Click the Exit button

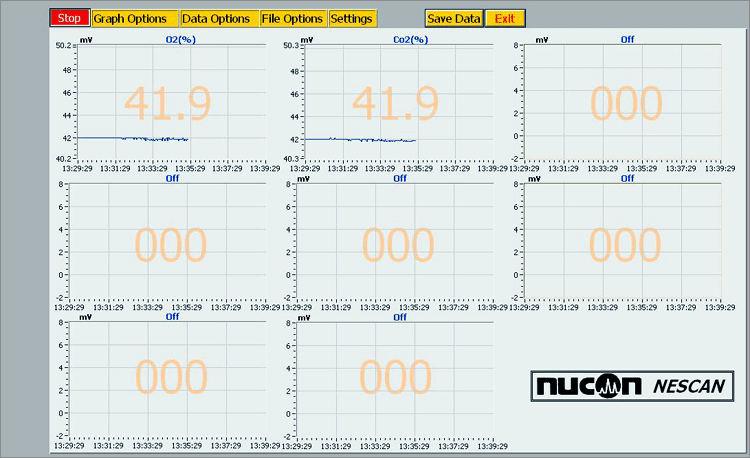point(505,19)
